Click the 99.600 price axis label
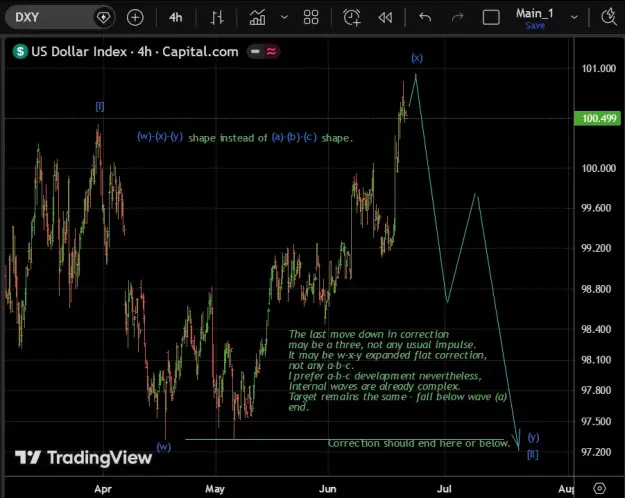This screenshot has width=625, height=498. tap(596, 208)
